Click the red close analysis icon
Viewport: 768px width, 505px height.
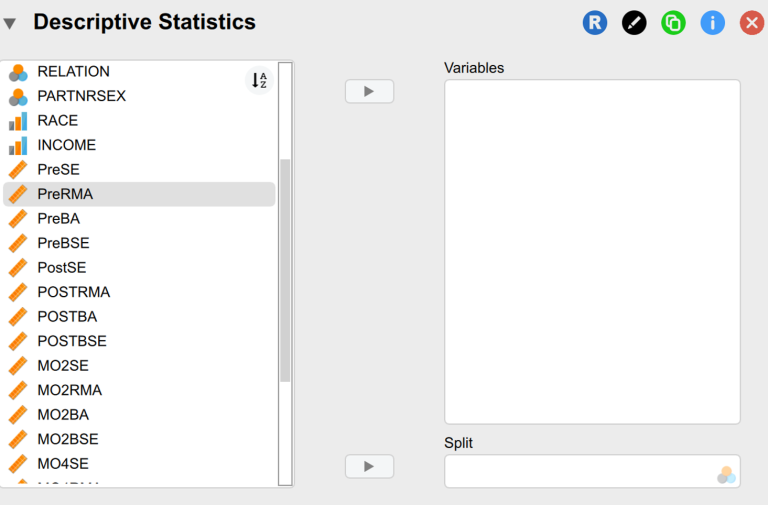pyautogui.click(x=751, y=22)
